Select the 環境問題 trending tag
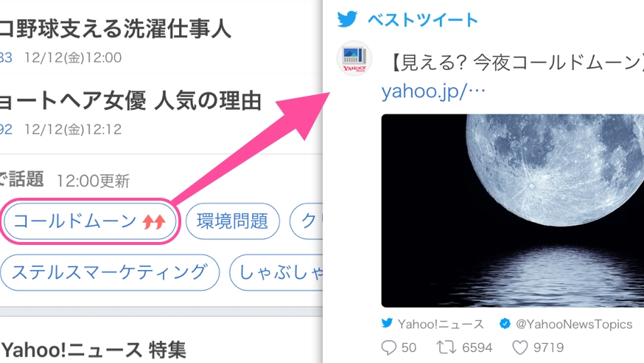Screen dimensions: 644x363 pos(232,221)
